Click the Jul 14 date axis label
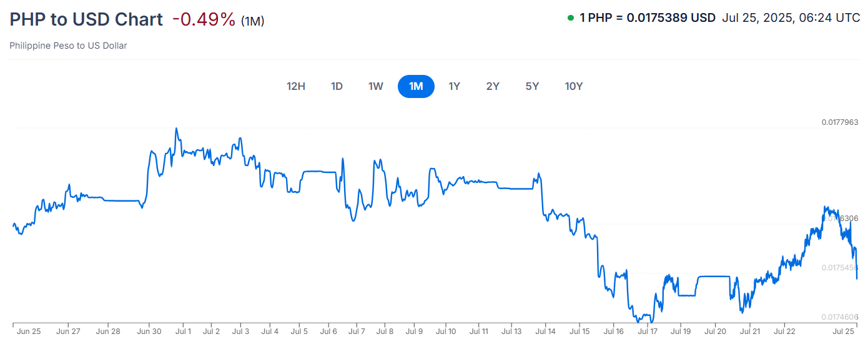This screenshot has width=868, height=339. [x=546, y=331]
